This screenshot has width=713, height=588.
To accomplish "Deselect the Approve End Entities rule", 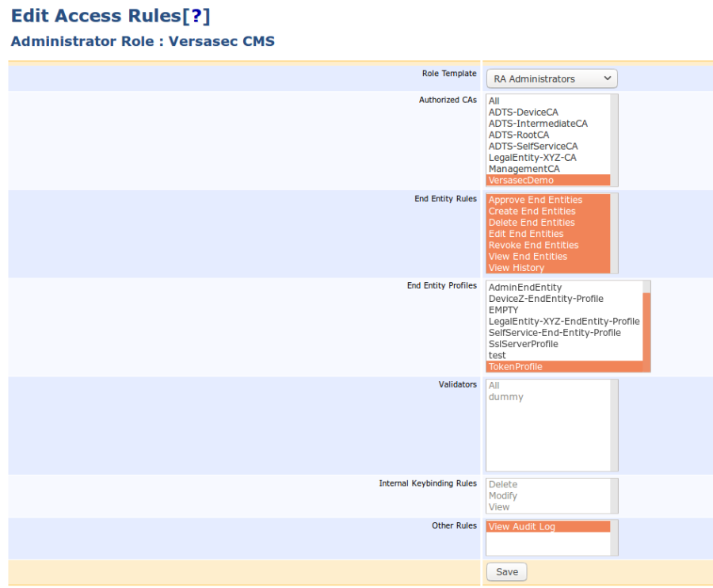I will pyautogui.click(x=535, y=199).
